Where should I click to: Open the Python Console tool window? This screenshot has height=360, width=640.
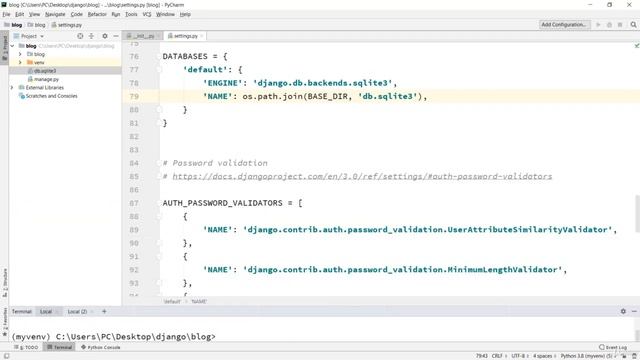(100, 347)
